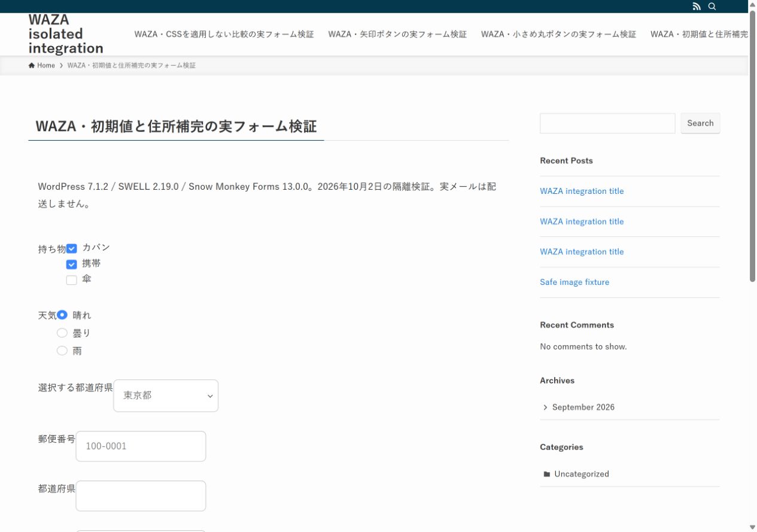Check the 傘 checkbox
Viewport: 757px width, 532px height.
(x=72, y=279)
